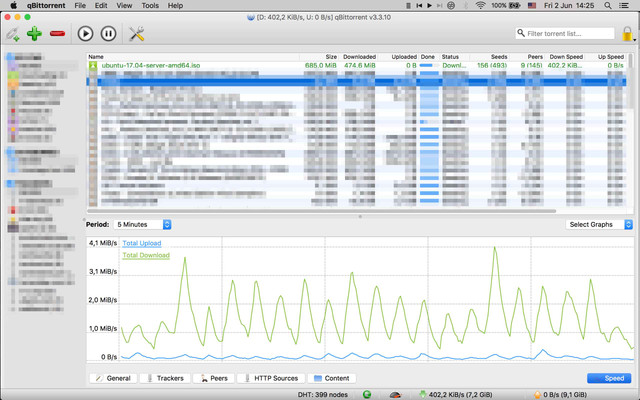Viewport: 640px width, 400px height.
Task: Click the 474.6 MiB downloaded value
Action: (360, 65)
